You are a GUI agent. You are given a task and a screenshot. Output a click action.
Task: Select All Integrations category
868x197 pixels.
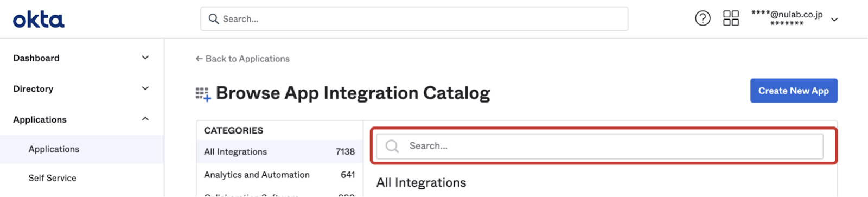click(x=279, y=152)
